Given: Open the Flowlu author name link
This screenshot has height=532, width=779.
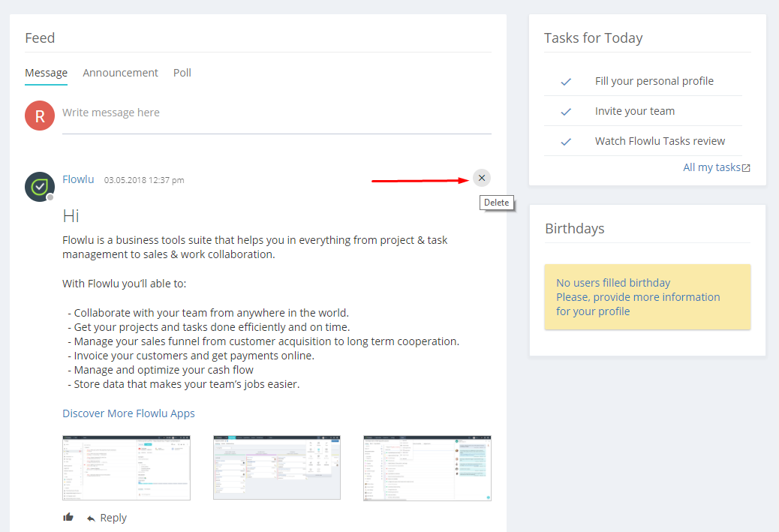Looking at the screenshot, I should pyautogui.click(x=78, y=179).
